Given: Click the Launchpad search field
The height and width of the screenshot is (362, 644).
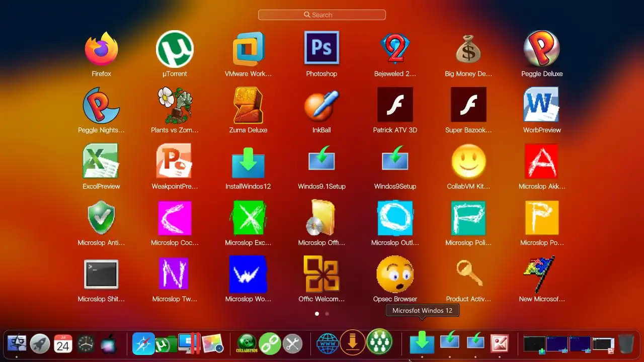Looking at the screenshot, I should (x=322, y=15).
